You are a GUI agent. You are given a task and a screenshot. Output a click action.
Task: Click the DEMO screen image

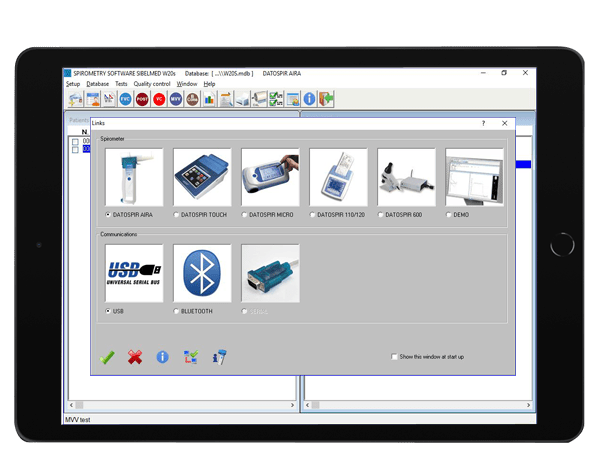[x=475, y=177]
